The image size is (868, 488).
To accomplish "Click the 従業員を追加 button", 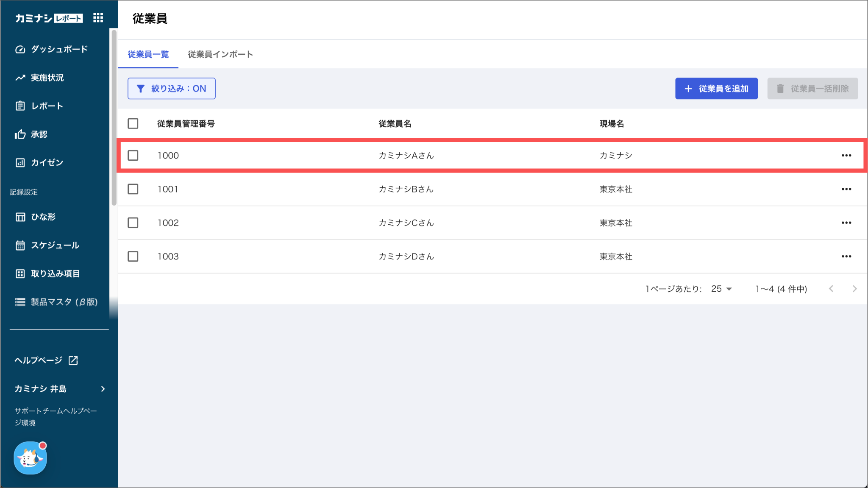I will 716,89.
